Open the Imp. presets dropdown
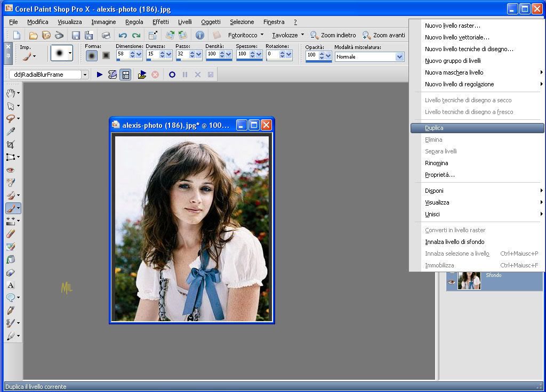The image size is (546, 392). (x=34, y=56)
